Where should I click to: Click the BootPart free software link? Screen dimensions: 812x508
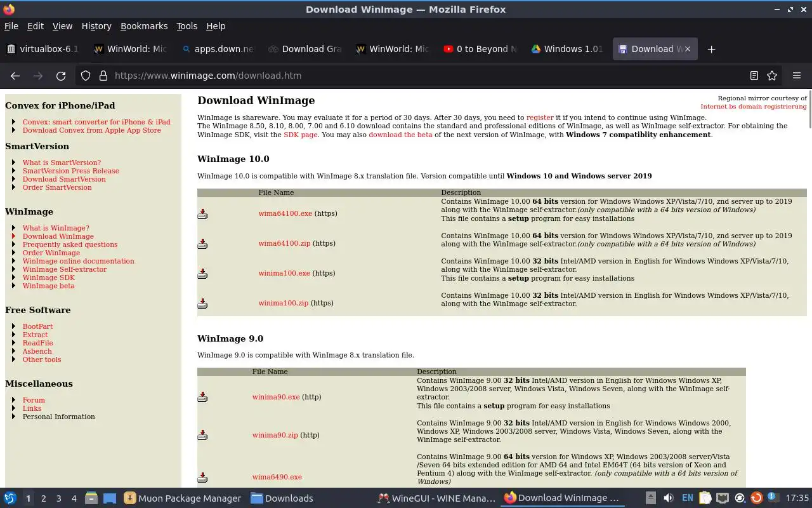pos(37,326)
